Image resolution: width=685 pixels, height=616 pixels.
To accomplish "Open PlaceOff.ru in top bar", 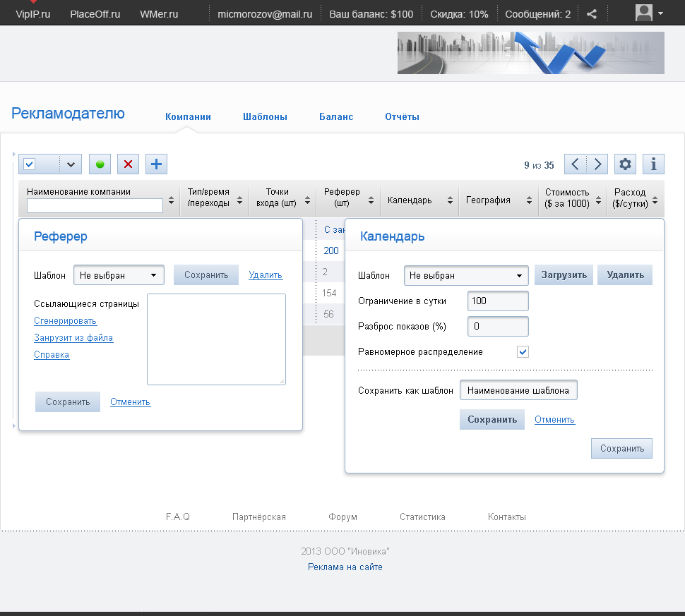I will 95,14.
